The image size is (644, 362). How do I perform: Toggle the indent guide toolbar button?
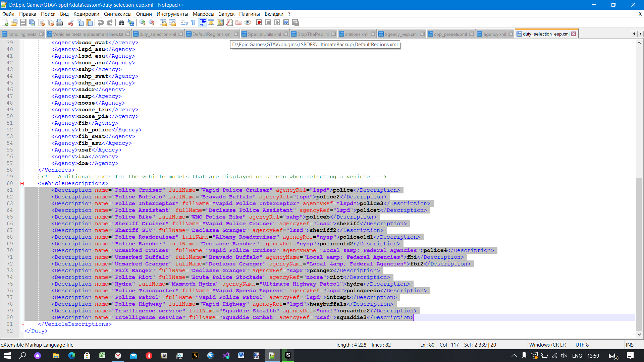coord(203,22)
